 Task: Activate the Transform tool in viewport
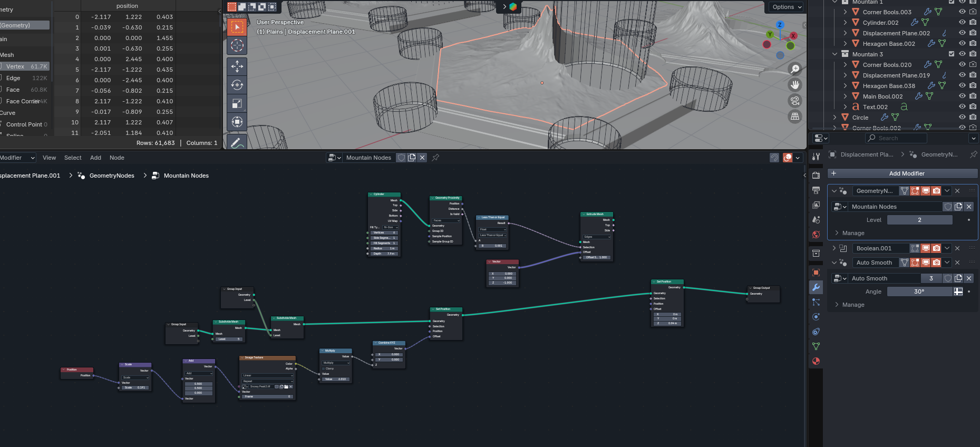pos(237,122)
